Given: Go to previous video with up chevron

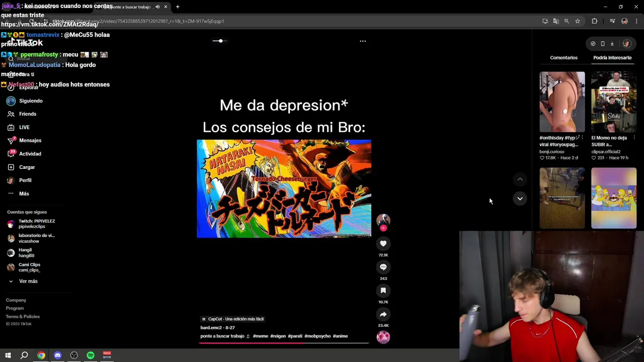Looking at the screenshot, I should pyautogui.click(x=520, y=179).
